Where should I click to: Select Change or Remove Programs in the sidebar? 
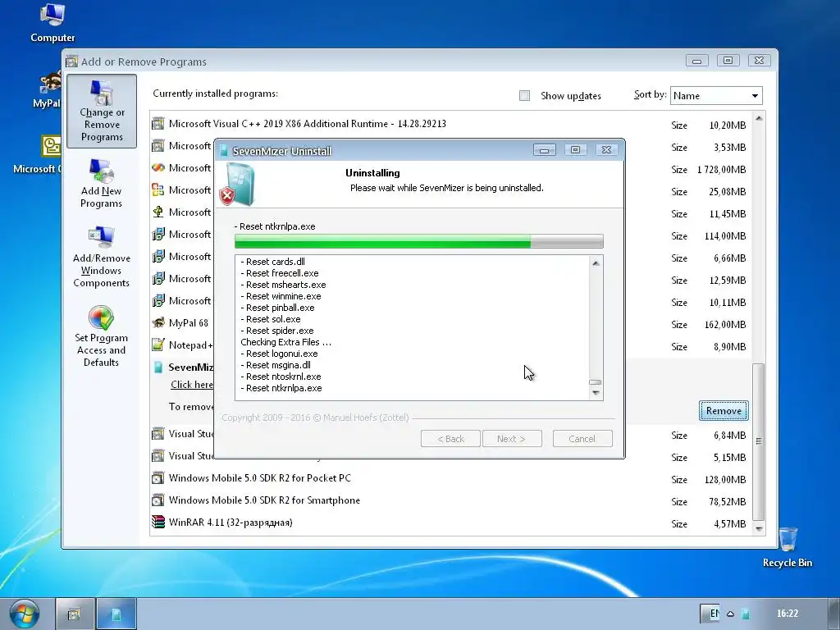point(102,111)
